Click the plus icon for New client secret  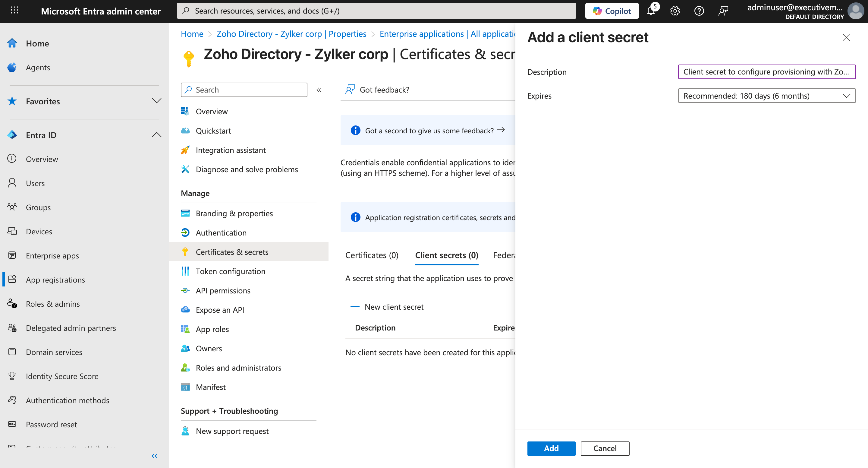(354, 306)
